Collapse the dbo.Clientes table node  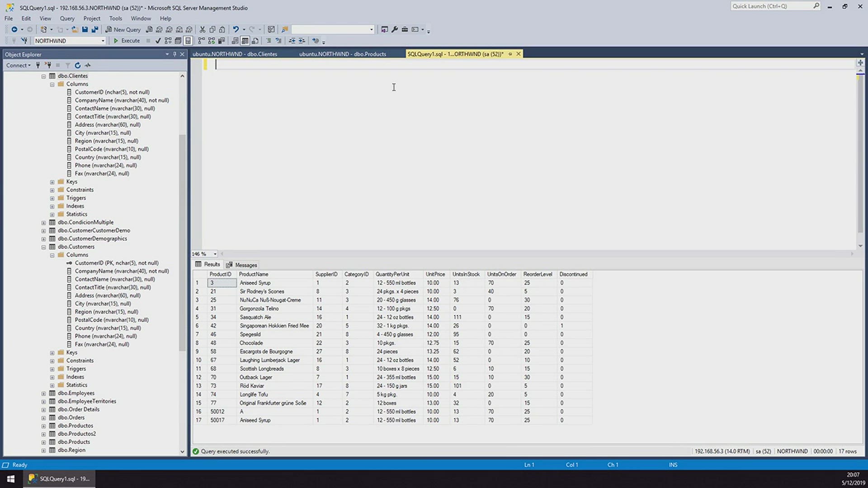(x=44, y=76)
